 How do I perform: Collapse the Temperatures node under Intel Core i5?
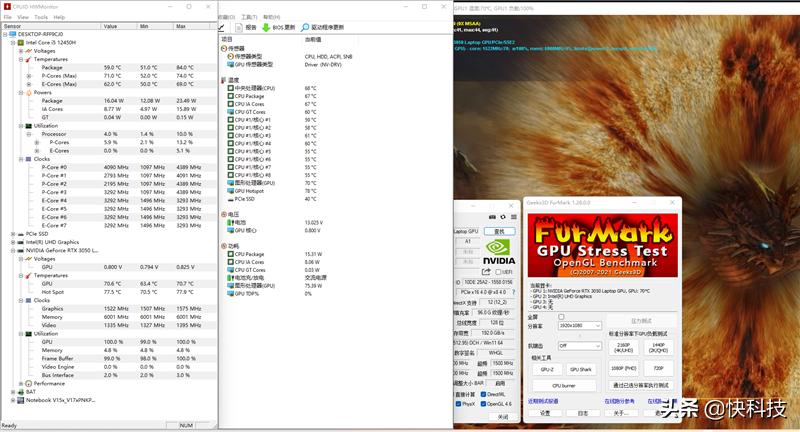pos(21,59)
